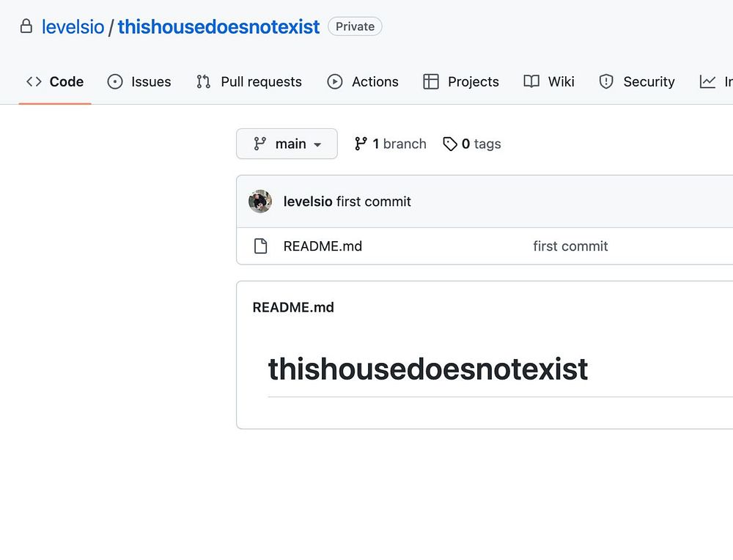Image resolution: width=733 pixels, height=560 pixels.
Task: Click the Security shield icon
Action: [x=606, y=81]
